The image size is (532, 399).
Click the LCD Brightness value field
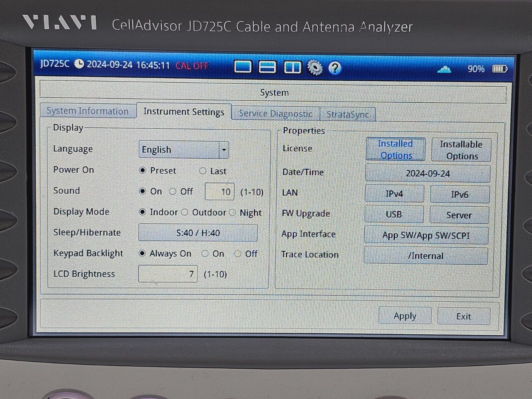168,273
